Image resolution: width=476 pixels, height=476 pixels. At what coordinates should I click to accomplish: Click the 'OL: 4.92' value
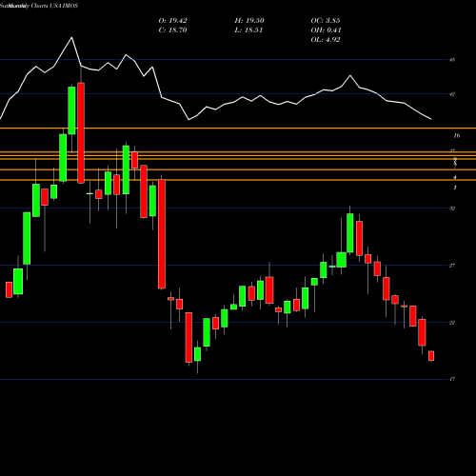pyautogui.click(x=326, y=40)
